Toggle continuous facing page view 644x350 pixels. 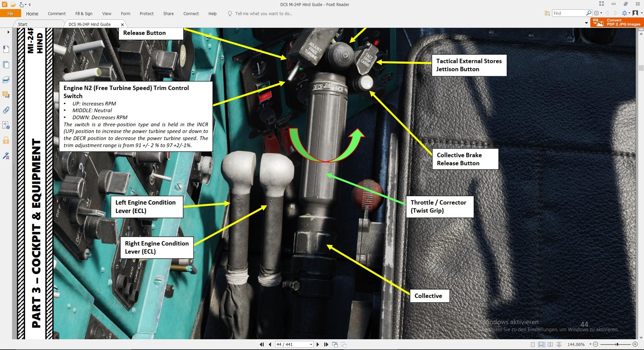(x=559, y=344)
